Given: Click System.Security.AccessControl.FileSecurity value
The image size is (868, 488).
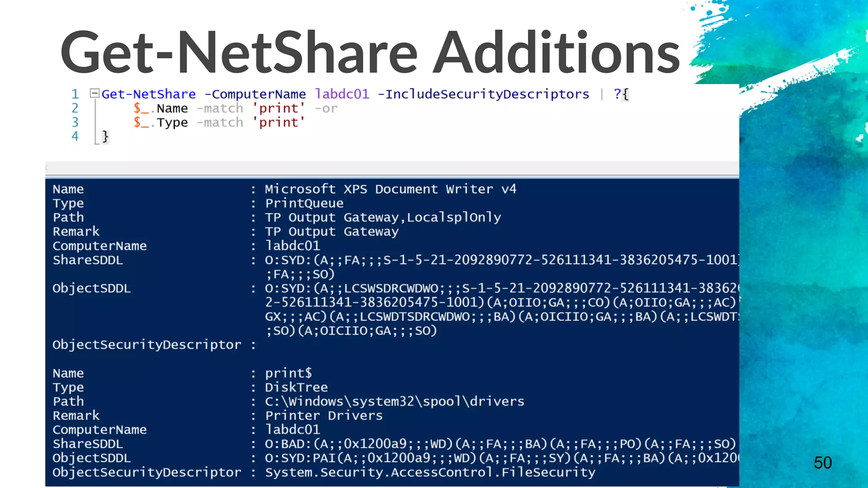Looking at the screenshot, I should [x=430, y=472].
